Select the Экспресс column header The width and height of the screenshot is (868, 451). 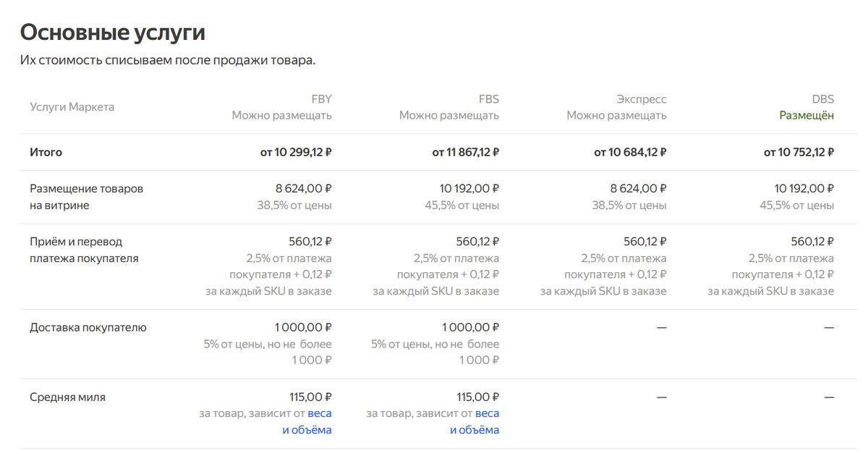[x=641, y=99]
